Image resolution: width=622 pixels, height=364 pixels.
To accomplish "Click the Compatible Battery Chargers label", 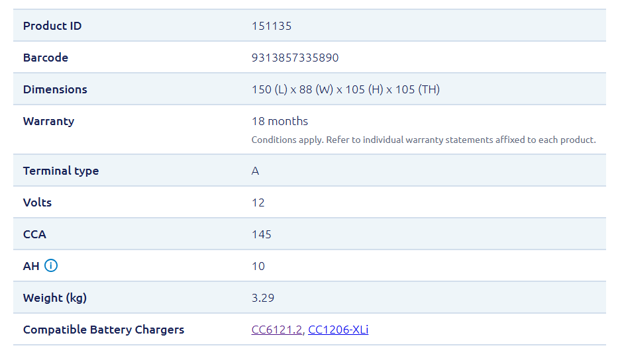I will [x=103, y=330].
